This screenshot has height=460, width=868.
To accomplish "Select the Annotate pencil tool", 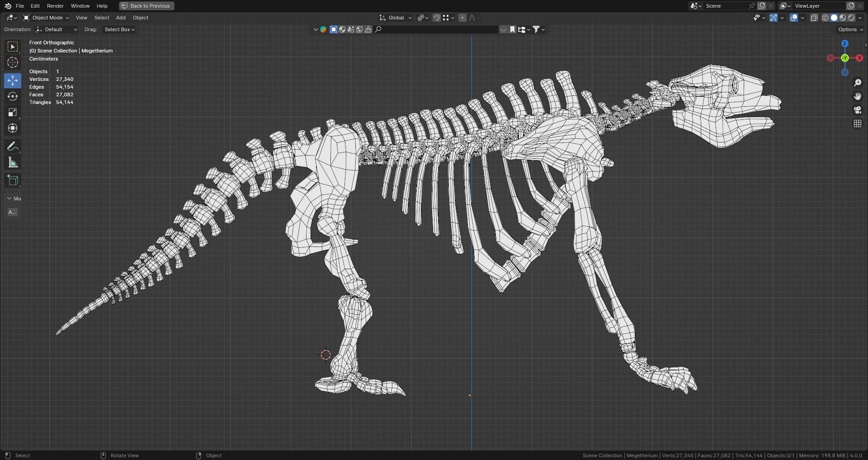I will point(13,147).
